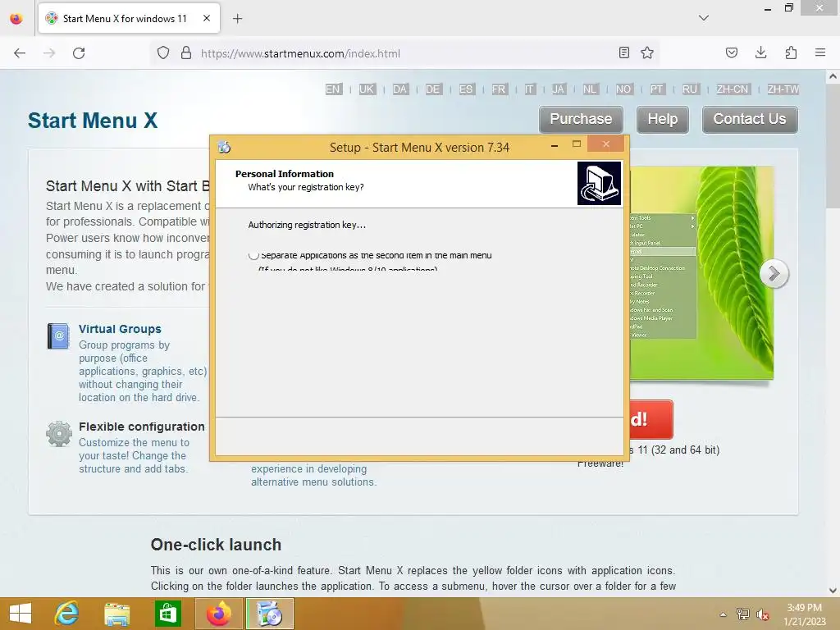This screenshot has width=840, height=630.
Task: Close the Start Menu X browser tab
Action: 206,18
